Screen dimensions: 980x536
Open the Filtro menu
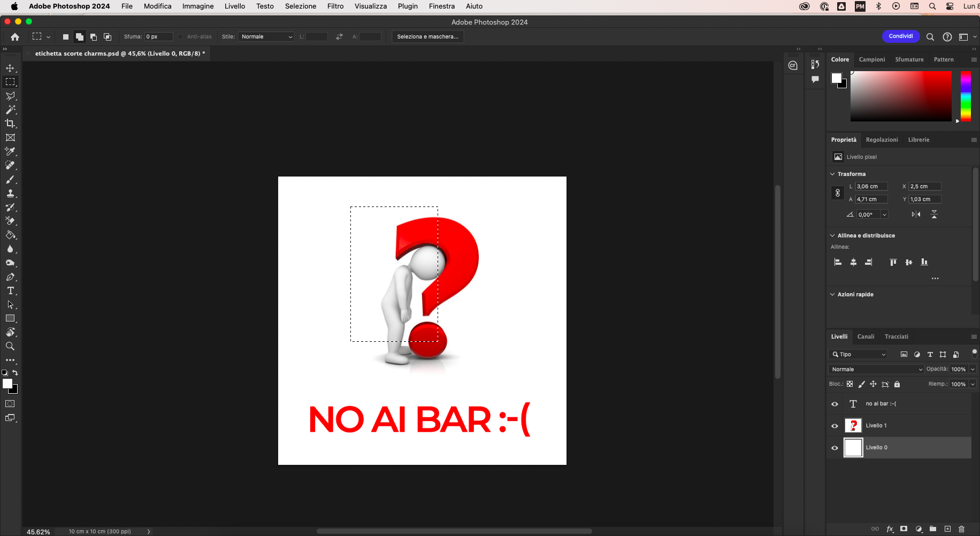pos(335,6)
